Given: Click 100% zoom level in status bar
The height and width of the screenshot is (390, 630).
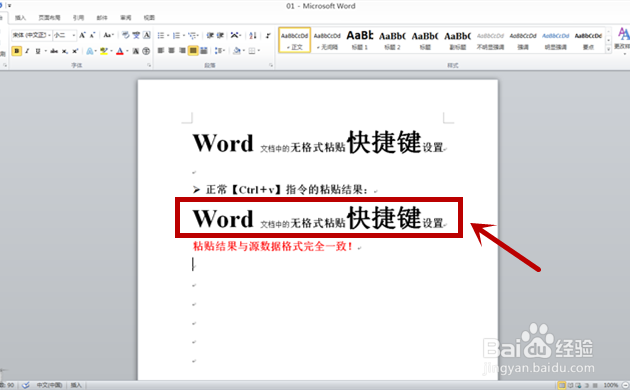Looking at the screenshot, I should [610, 385].
